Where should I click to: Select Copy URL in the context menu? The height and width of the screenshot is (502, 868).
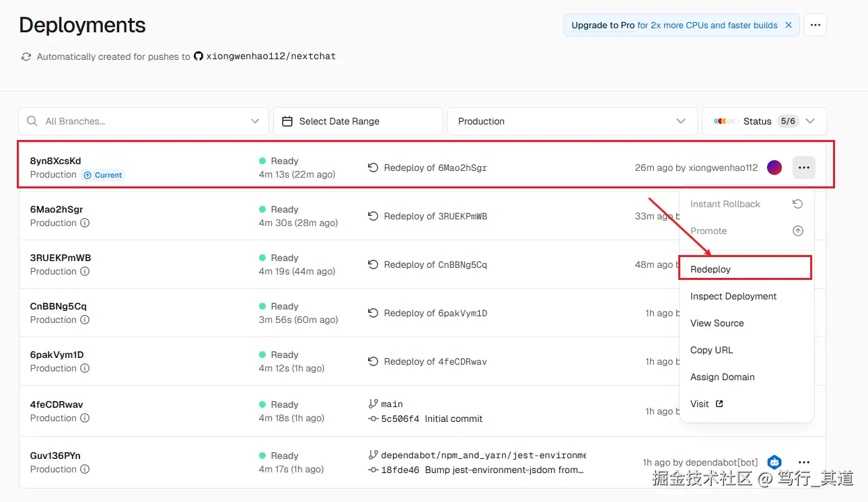coord(711,350)
